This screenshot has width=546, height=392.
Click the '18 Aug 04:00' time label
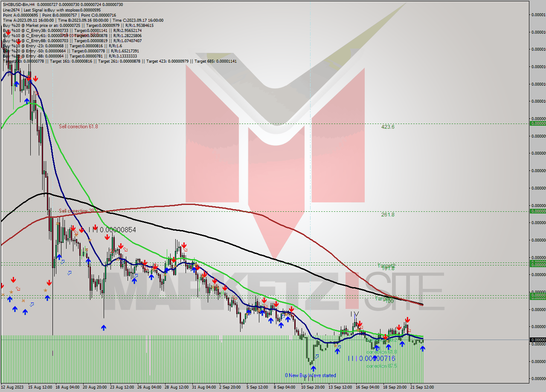67,387
